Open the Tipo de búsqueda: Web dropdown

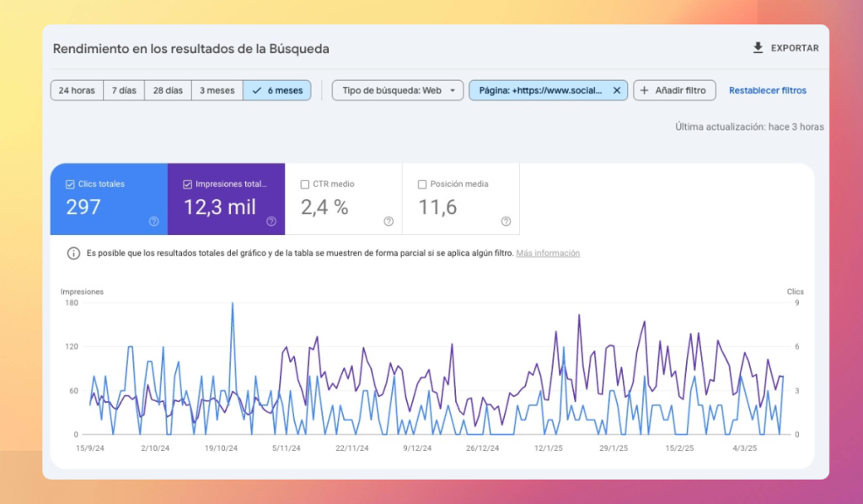(x=397, y=90)
